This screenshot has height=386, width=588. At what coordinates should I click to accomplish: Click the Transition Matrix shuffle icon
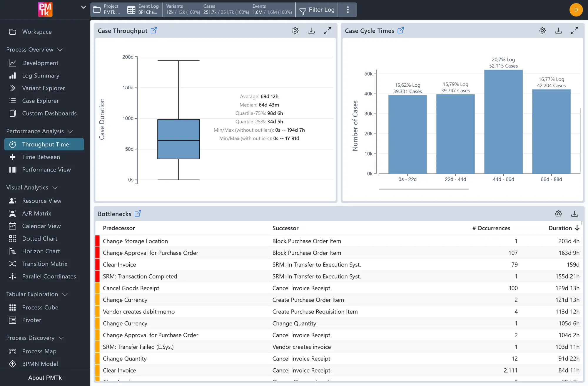(13, 264)
